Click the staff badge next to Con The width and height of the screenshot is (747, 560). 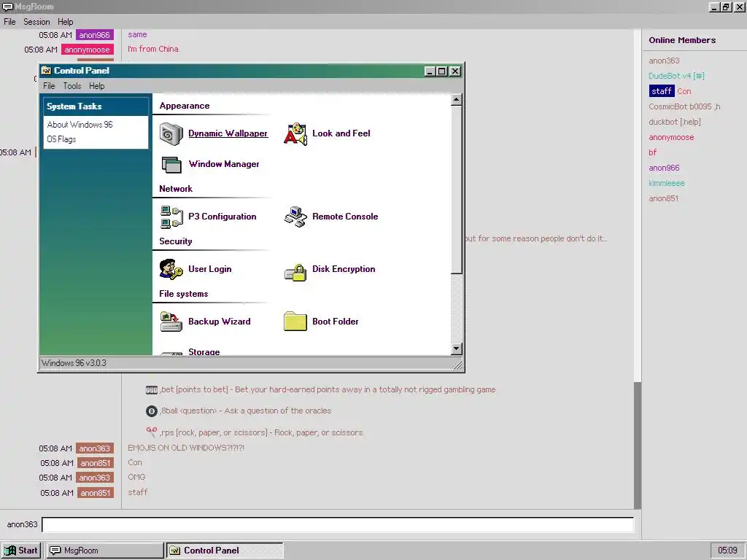662,91
